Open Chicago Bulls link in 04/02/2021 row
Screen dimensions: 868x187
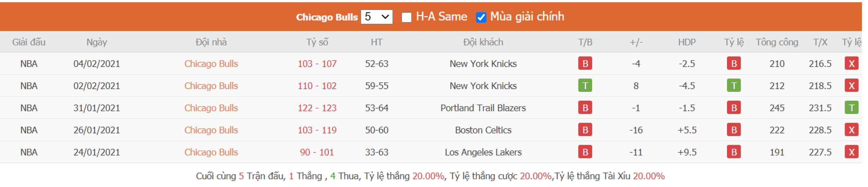(211, 64)
